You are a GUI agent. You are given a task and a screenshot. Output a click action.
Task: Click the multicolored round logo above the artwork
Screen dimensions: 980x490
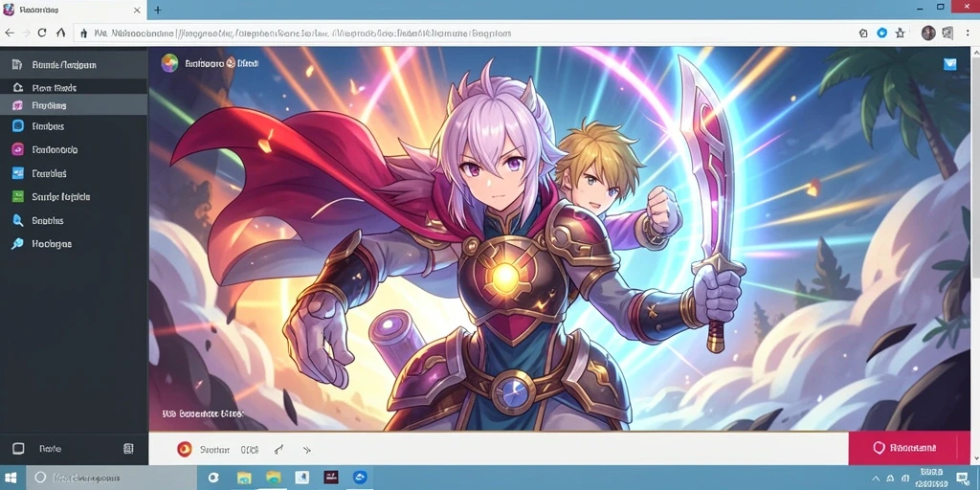click(169, 63)
